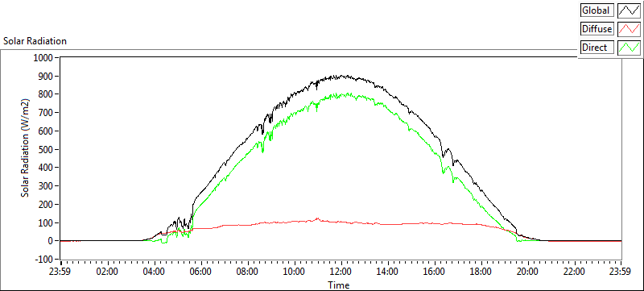Open the Diffuse red line style swatch
644x291 pixels.
(629, 29)
